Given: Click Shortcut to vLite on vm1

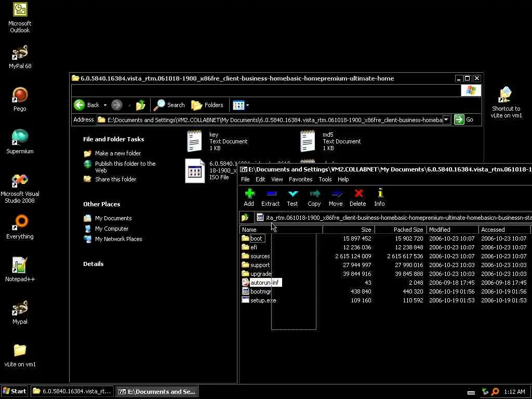Looking at the screenshot, I should (x=506, y=102).
